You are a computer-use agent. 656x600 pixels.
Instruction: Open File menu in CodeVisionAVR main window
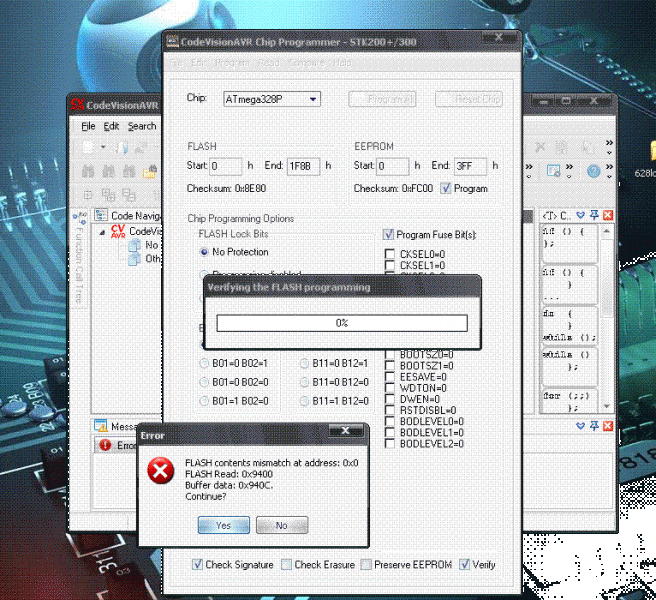pos(88,126)
